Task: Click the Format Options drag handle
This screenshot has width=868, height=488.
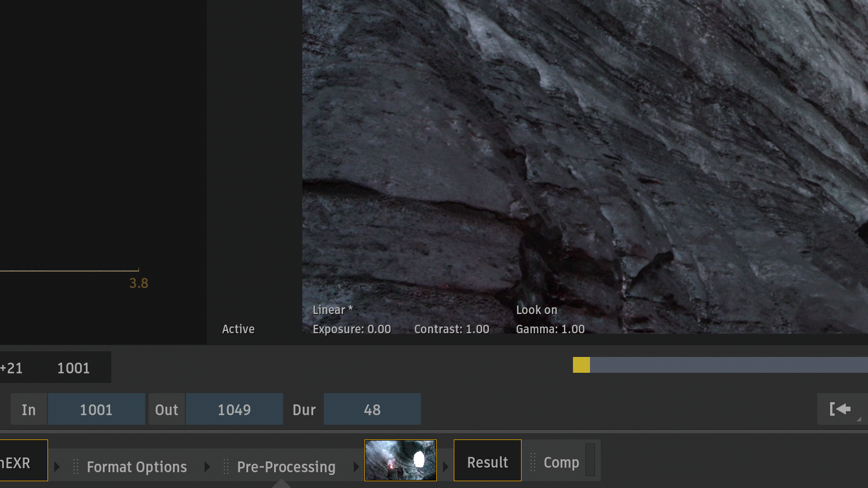Action: point(76,467)
